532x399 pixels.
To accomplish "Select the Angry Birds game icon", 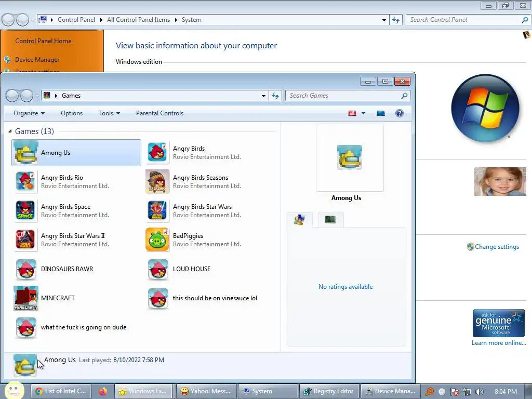I will point(157,153).
